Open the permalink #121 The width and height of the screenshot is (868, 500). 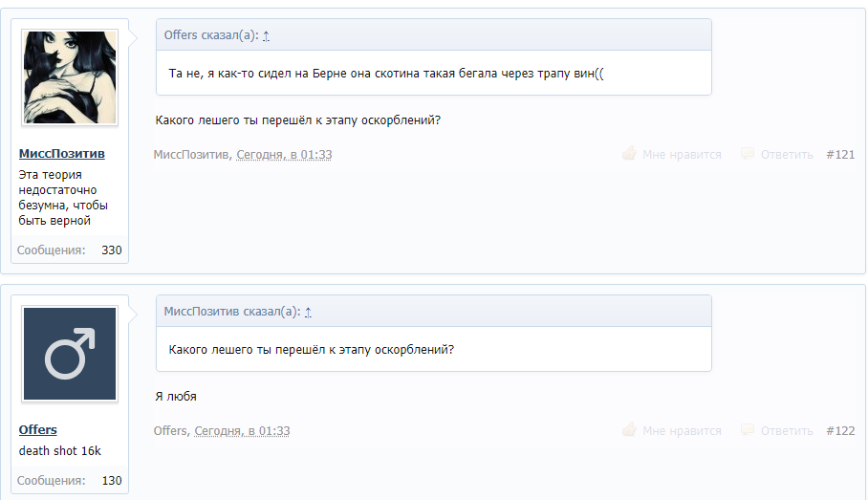(839, 154)
